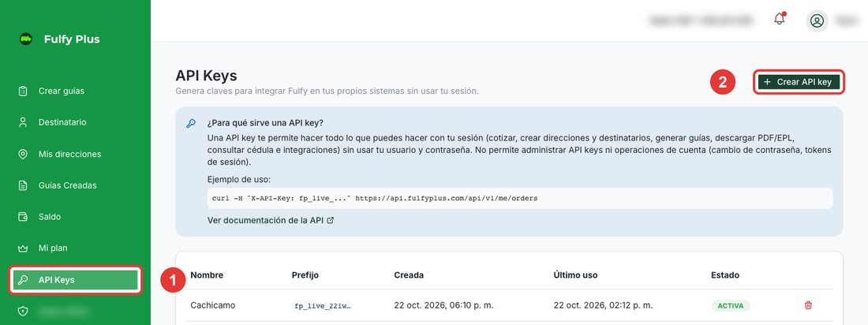The image size is (868, 325).
Task: Click last use 22 oct. 2026, 02:12 p. m.
Action: coord(603,305)
